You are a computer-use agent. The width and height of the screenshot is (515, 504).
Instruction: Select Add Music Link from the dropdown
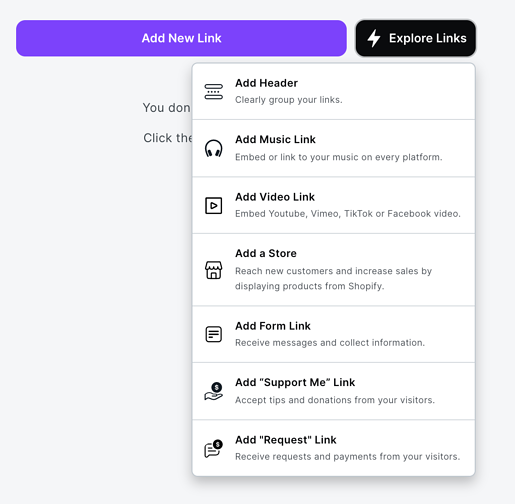pos(334,148)
